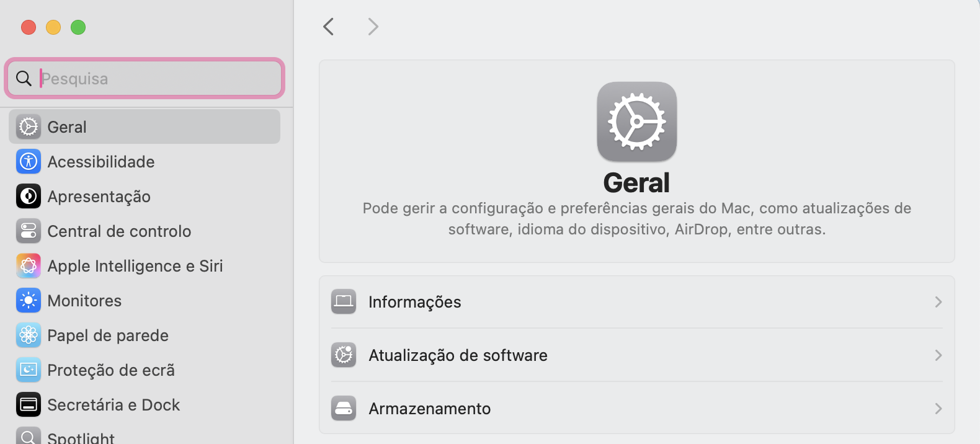Click the back navigation arrow
The width and height of the screenshot is (980, 444).
point(328,27)
